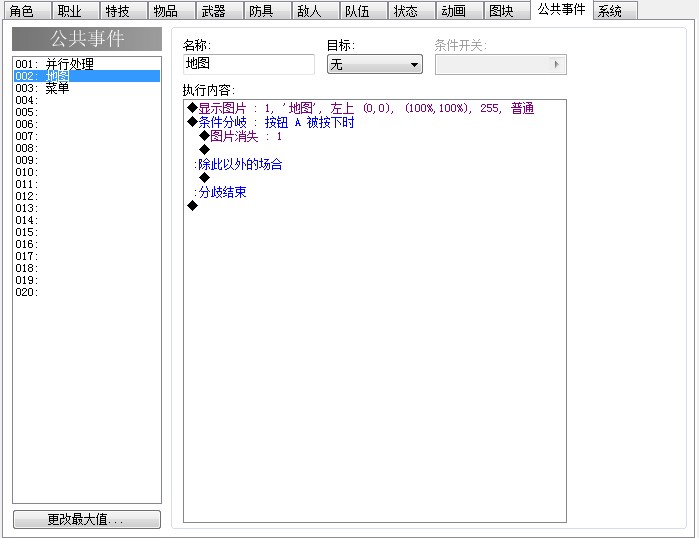This screenshot has height=538, width=699.
Task: Select empty list entry 016
Action: tap(87, 245)
